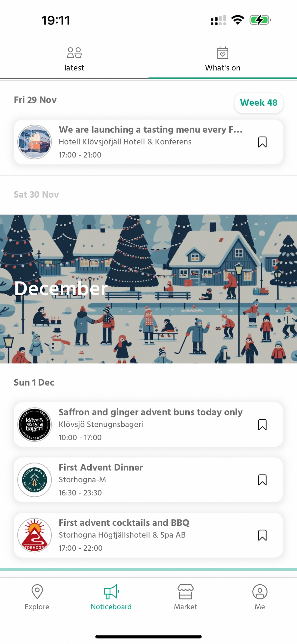Open the Explore map pin icon
Screen dimensions: 297x644
[37, 592]
